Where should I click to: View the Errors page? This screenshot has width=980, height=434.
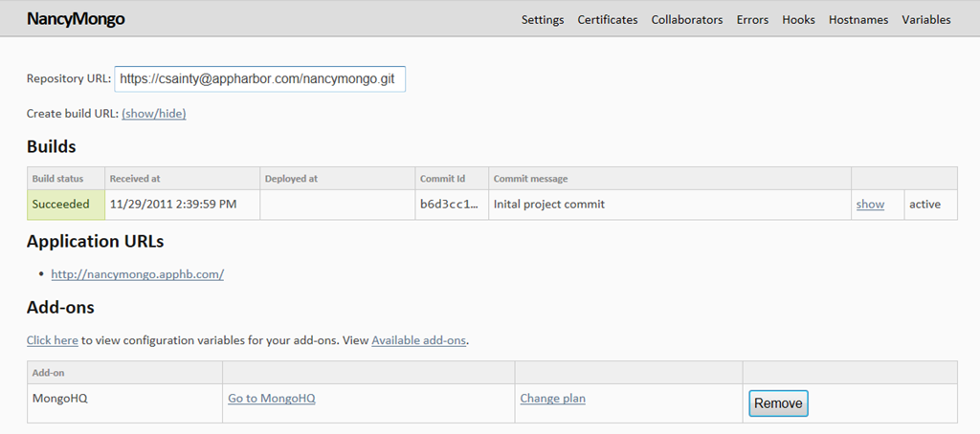(752, 20)
